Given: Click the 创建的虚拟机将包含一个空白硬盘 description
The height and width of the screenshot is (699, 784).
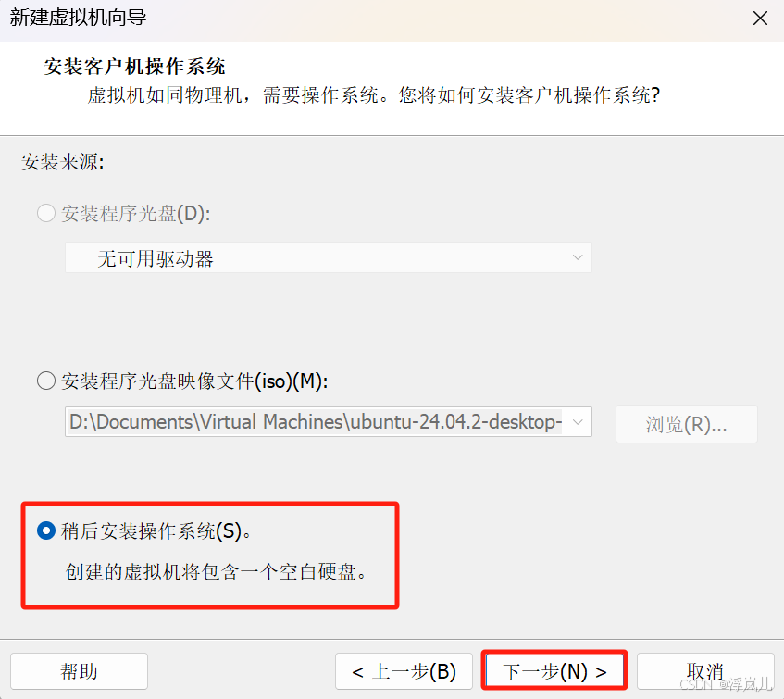Looking at the screenshot, I should pos(216,571).
